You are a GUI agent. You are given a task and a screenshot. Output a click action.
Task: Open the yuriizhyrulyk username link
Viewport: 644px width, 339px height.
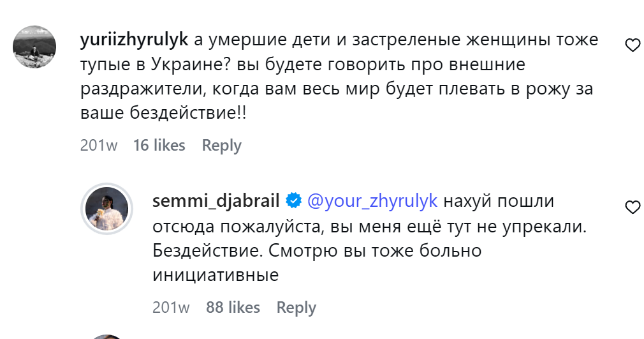[x=134, y=40]
